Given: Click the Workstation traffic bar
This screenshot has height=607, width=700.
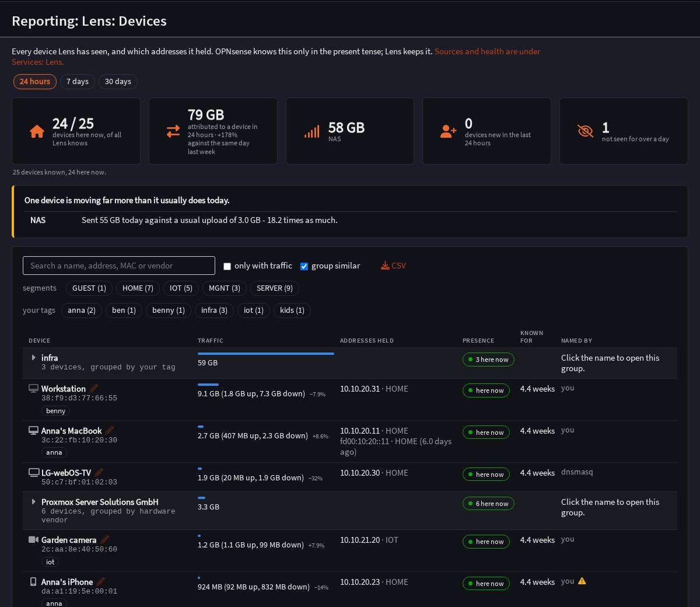Looking at the screenshot, I should coord(208,385).
